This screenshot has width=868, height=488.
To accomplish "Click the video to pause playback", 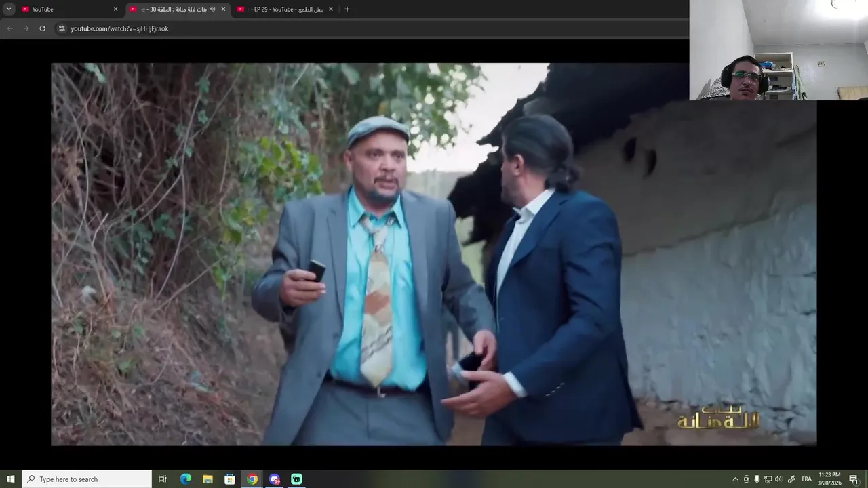I will [434, 254].
